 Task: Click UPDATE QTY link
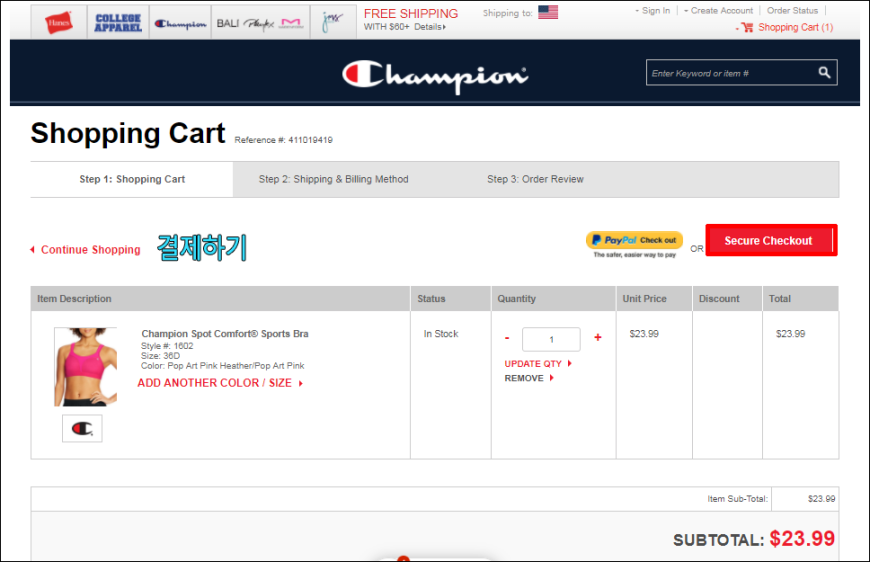click(538, 363)
